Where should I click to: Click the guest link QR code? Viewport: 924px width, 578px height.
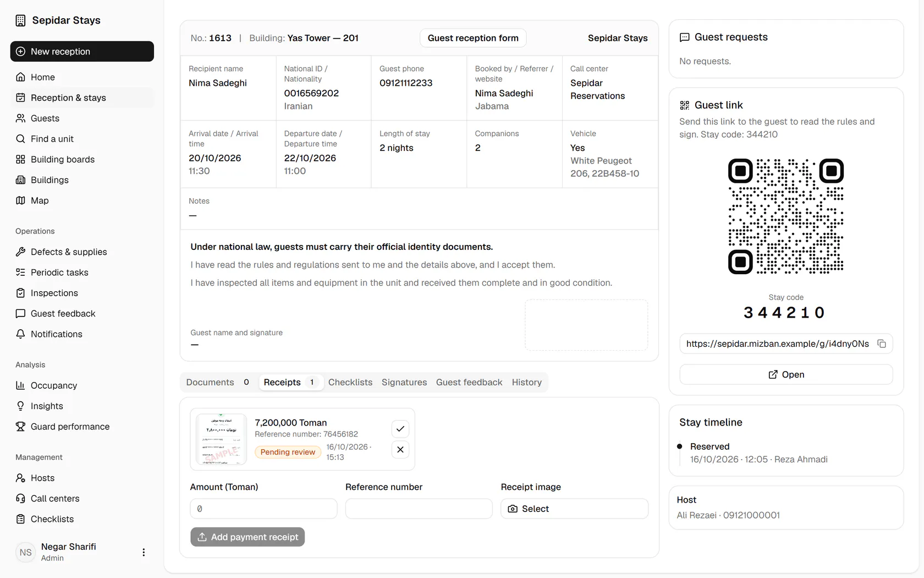[786, 216]
